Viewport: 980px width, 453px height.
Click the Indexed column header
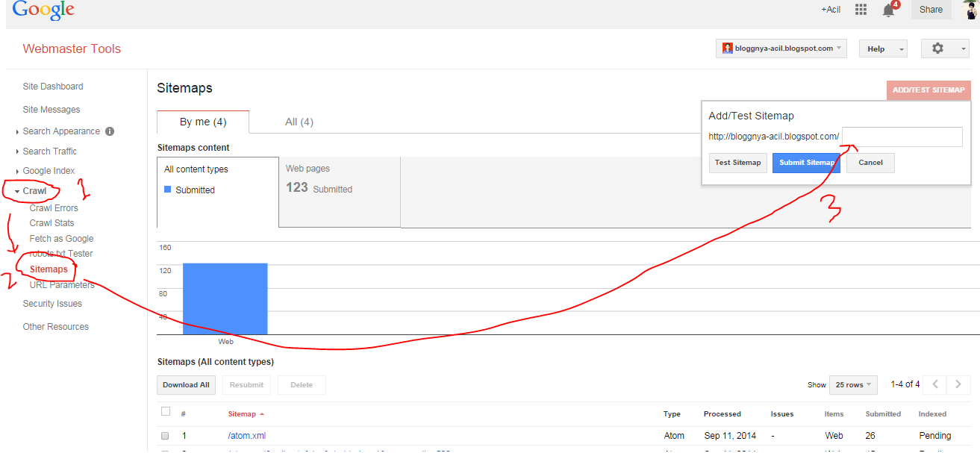[932, 414]
